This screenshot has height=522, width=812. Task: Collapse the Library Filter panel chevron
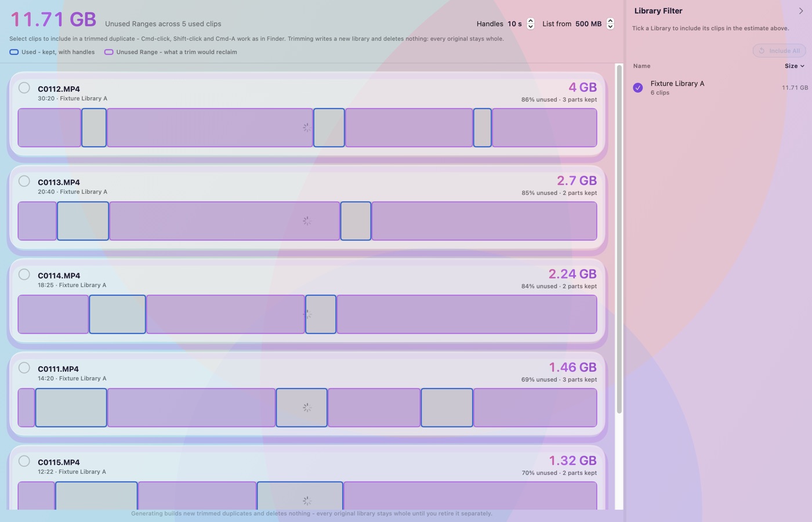pos(801,11)
